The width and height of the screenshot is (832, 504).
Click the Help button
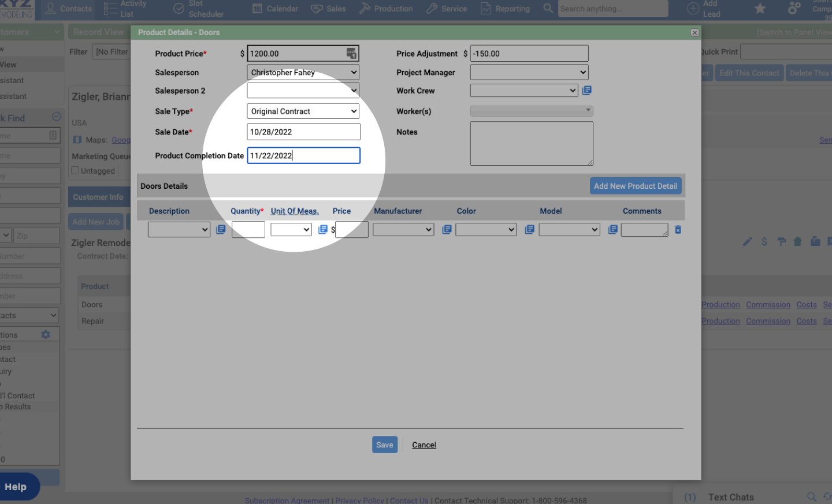17,487
